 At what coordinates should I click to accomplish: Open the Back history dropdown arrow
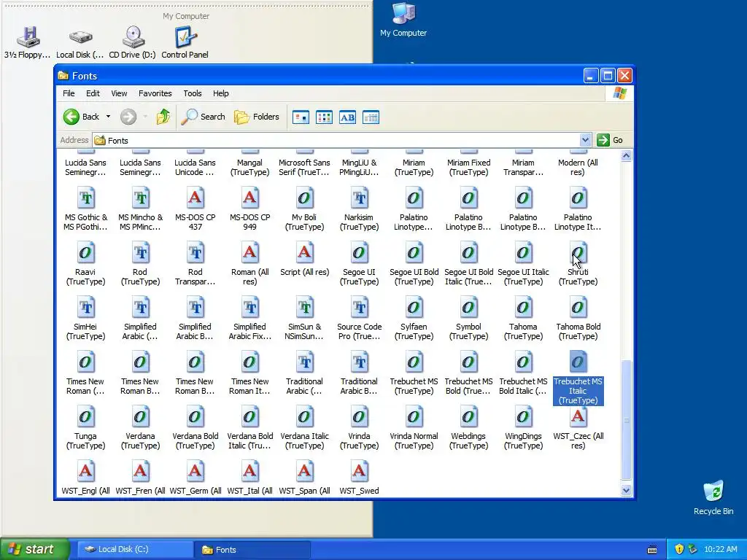click(108, 117)
